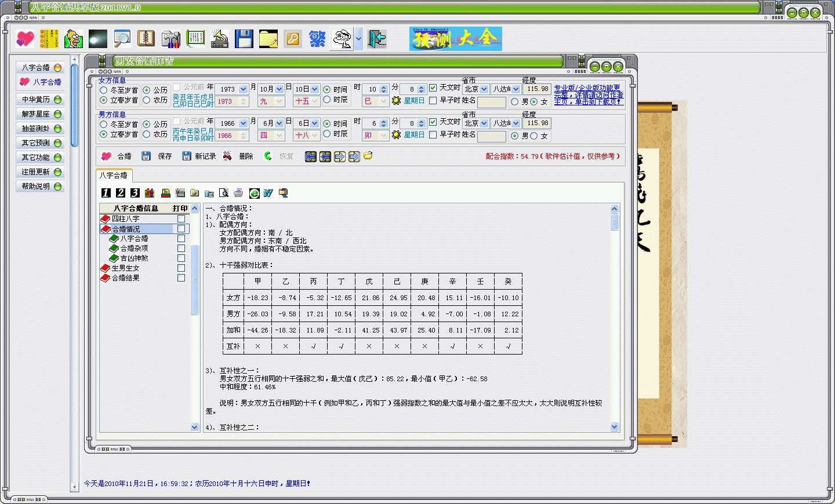Select the 八字合婚 result tab
Screen dimensions: 835x504
coord(114,176)
